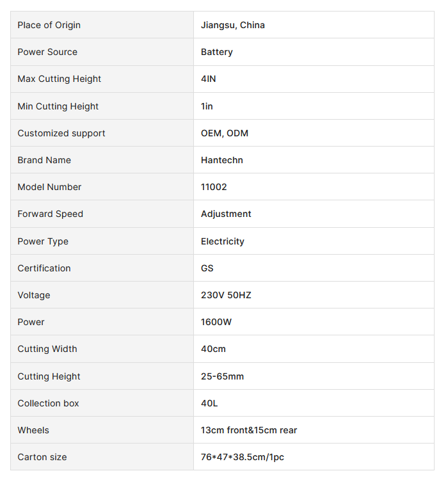
Task: Click the Place of Origin label cell
Action: (x=49, y=25)
